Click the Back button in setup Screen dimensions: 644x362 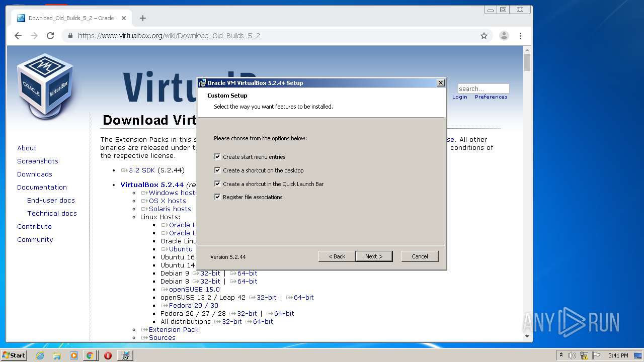(x=337, y=256)
